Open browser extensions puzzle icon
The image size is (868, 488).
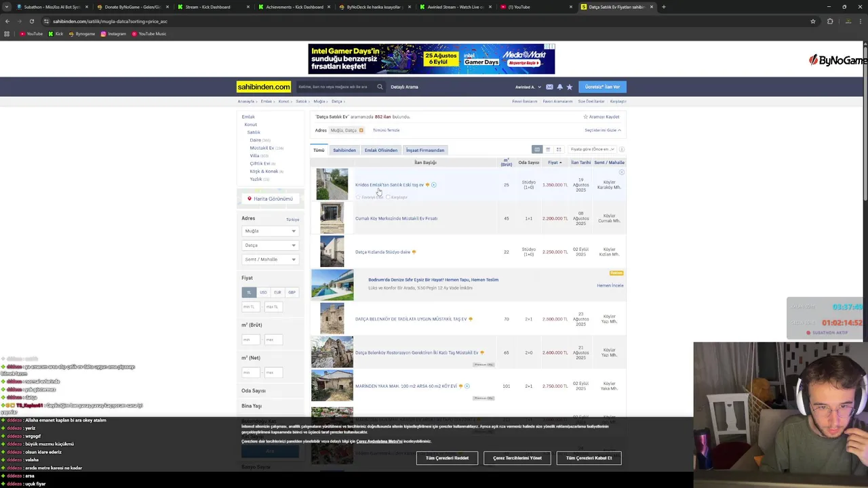click(830, 21)
